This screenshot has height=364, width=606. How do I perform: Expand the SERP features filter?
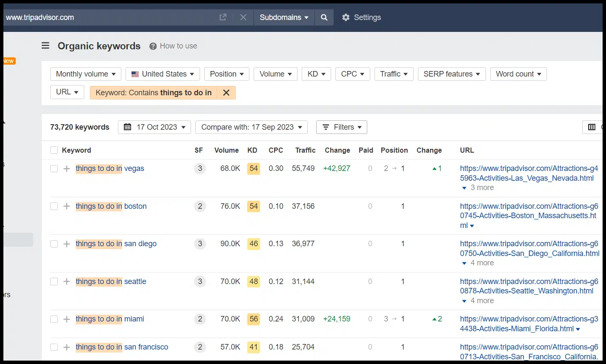point(452,74)
